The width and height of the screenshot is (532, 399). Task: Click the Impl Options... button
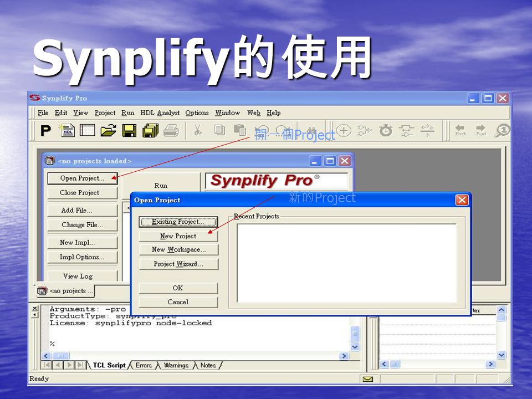pos(83,257)
